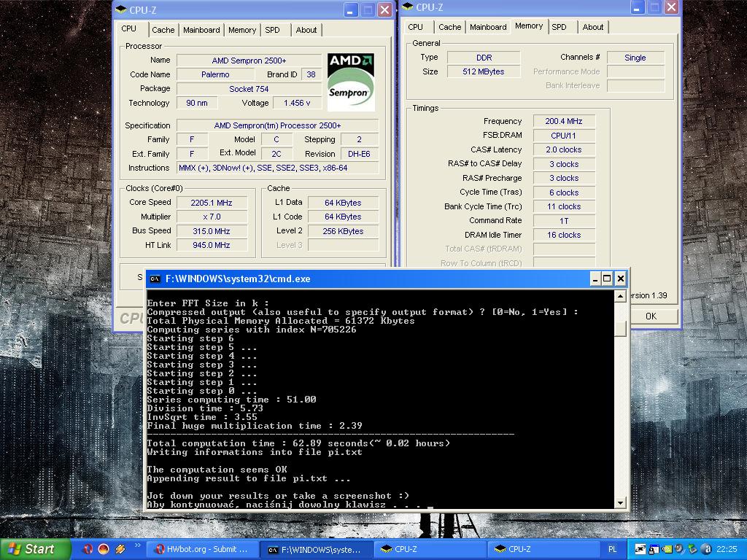Click the 'x 7.0' Multiplier value
The height and width of the screenshot is (560, 747).
coord(212,217)
